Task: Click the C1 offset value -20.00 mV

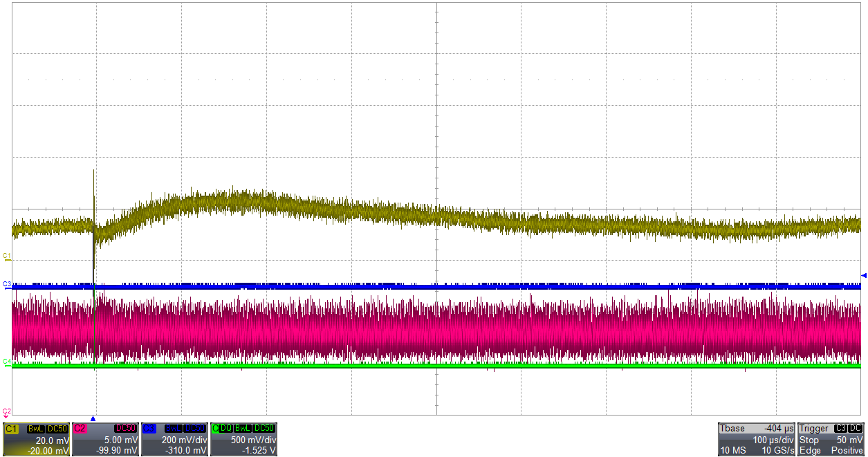Action: [x=48, y=451]
